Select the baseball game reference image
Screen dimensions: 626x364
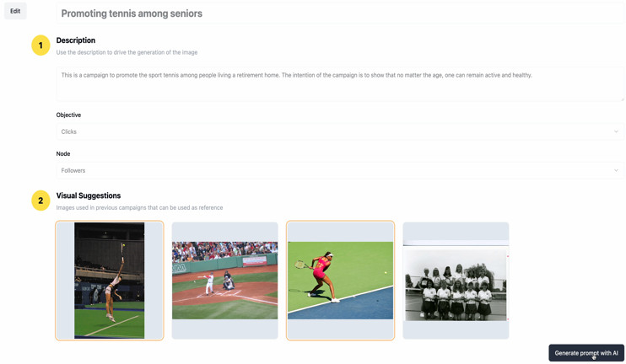point(224,281)
